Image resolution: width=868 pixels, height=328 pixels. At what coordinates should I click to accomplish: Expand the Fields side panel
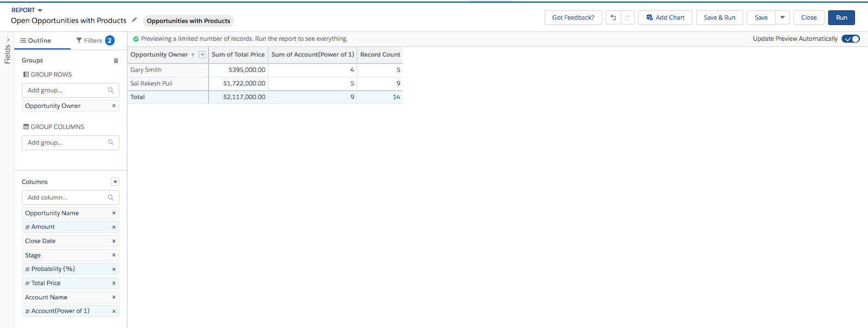tap(8, 50)
